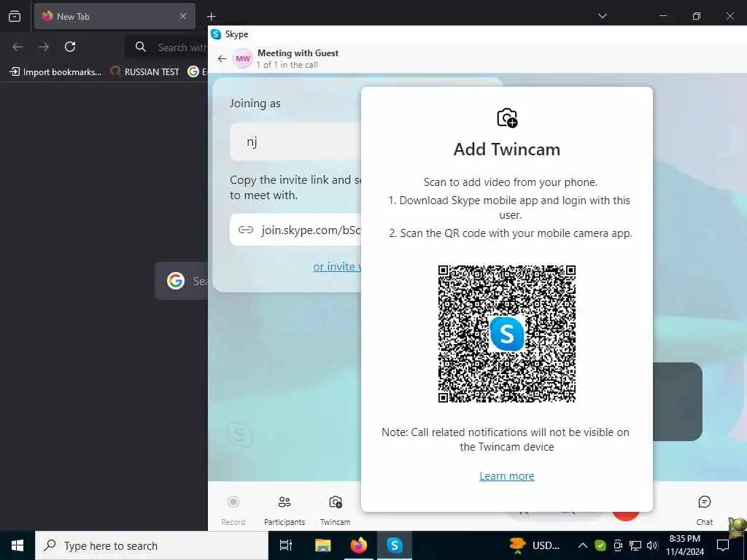Viewport: 747px width, 560px height.
Task: Open the Participants panel
Action: point(285,510)
